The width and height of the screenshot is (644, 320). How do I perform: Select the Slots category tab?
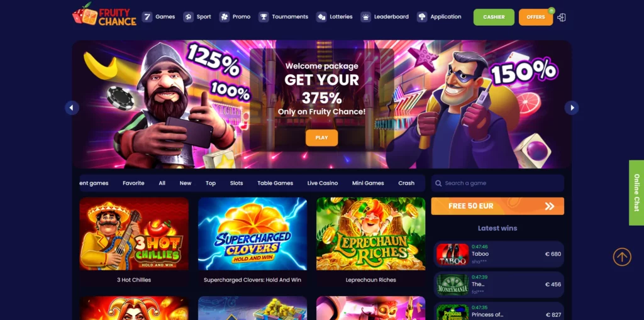236,183
